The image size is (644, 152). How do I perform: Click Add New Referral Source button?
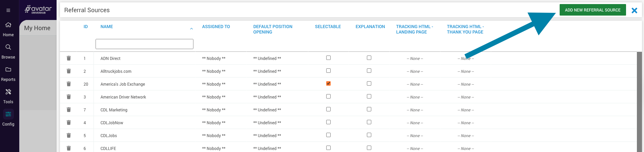593,10
